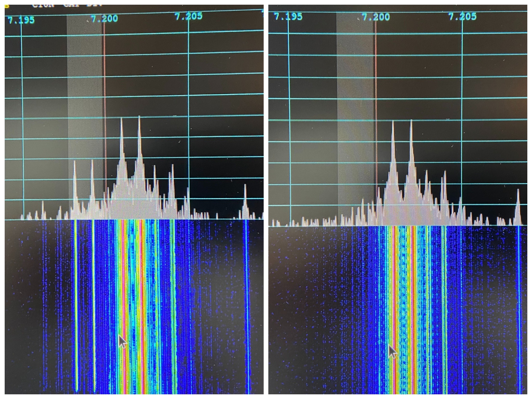The image size is (532, 399).
Task: Click the small yellow icon at top-left corner
Action: pyautogui.click(x=6, y=6)
